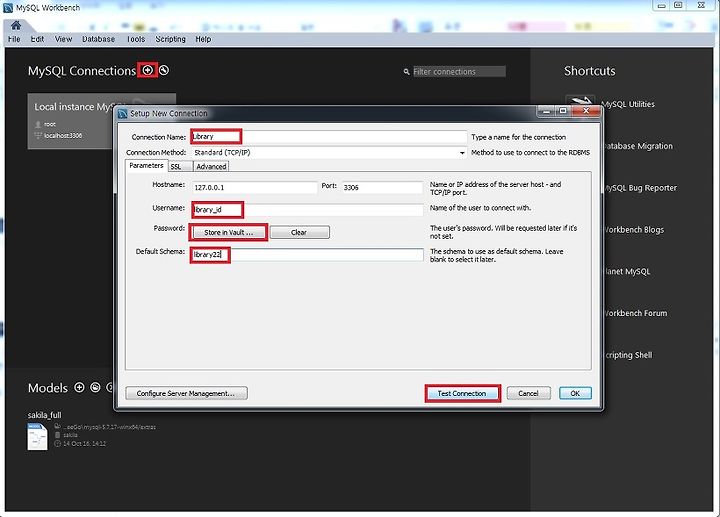Close the Setup New Connection dialog
This screenshot has height=517, width=720.
[586, 111]
